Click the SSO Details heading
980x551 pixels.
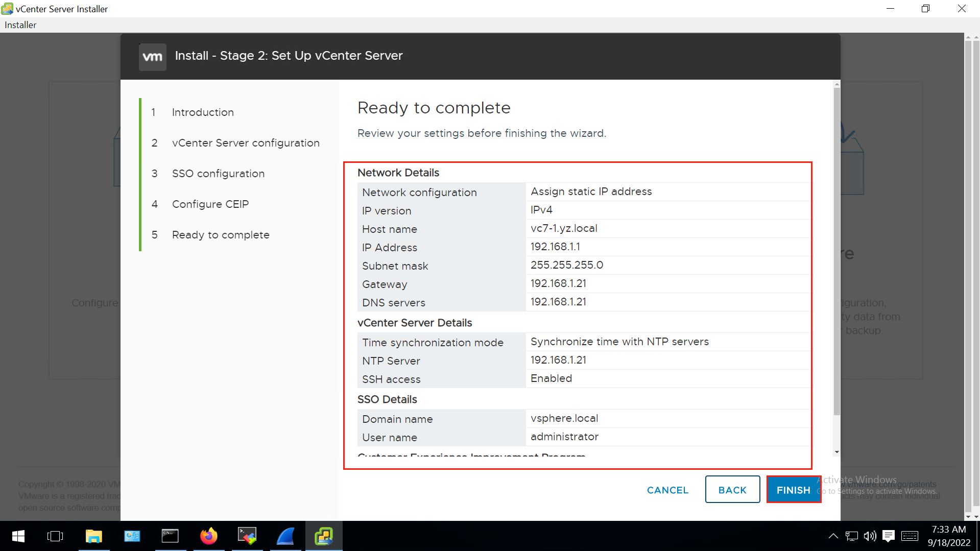[387, 399]
